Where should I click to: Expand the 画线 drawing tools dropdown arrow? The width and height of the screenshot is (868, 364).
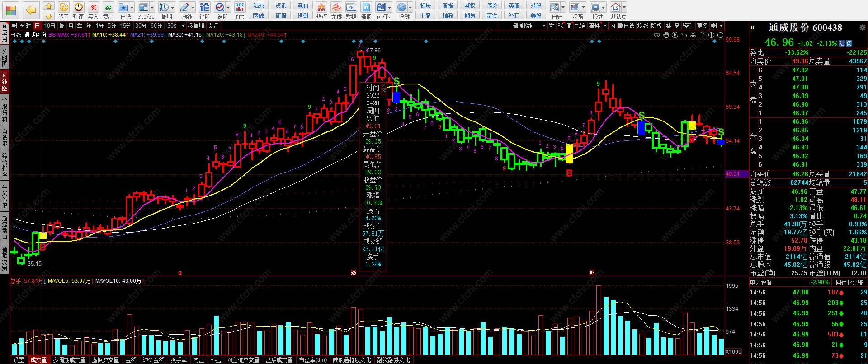pos(193,8)
